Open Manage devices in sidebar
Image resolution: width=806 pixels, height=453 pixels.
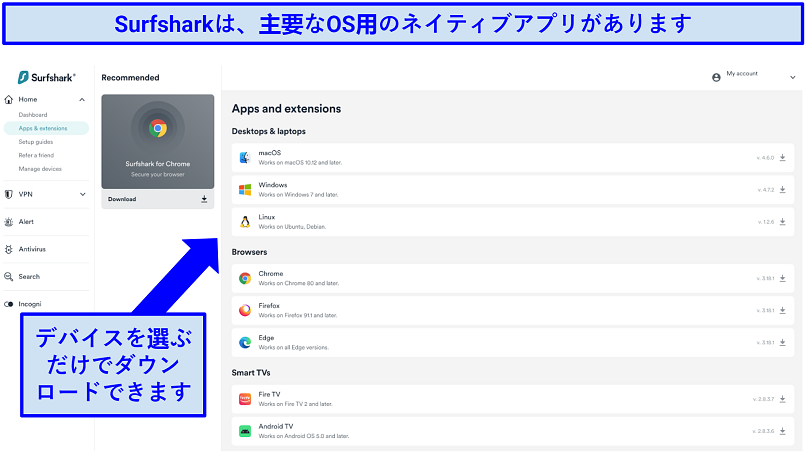tap(40, 169)
